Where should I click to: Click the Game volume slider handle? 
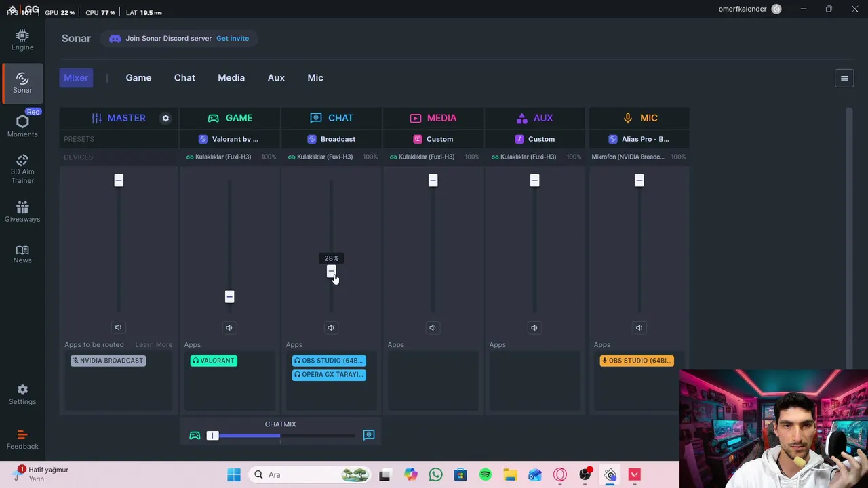229,297
